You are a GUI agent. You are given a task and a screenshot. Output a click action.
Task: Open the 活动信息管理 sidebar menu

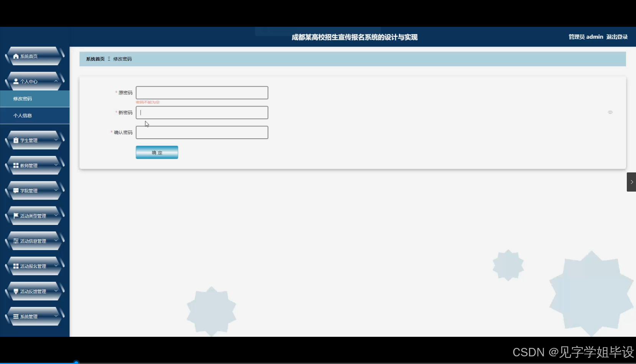[x=34, y=241]
